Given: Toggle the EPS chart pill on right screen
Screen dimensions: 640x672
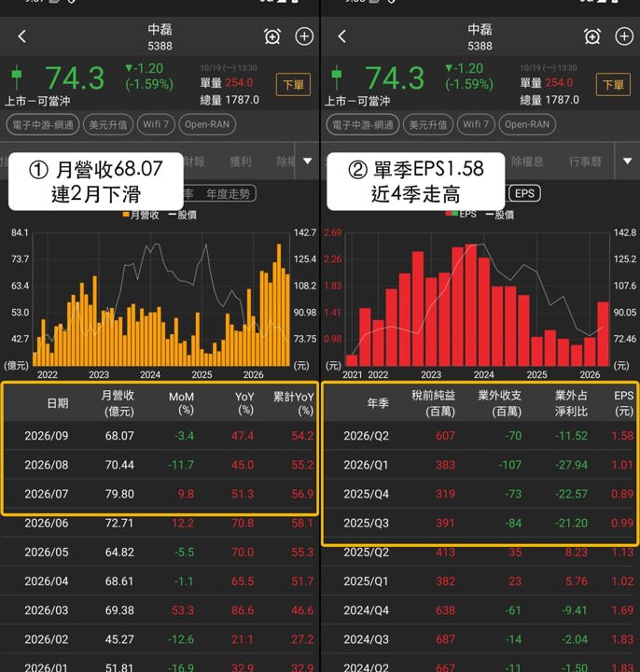Looking at the screenshot, I should (x=524, y=194).
